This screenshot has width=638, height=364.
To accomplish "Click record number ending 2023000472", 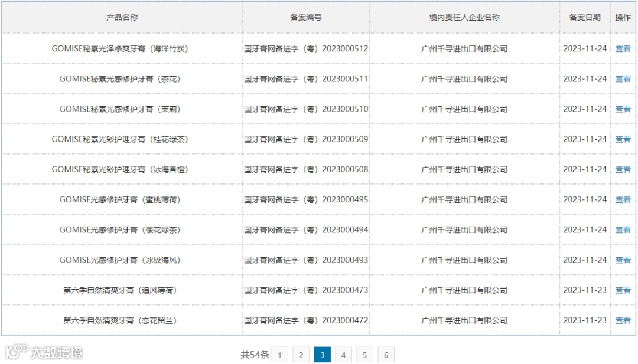I will (x=306, y=320).
